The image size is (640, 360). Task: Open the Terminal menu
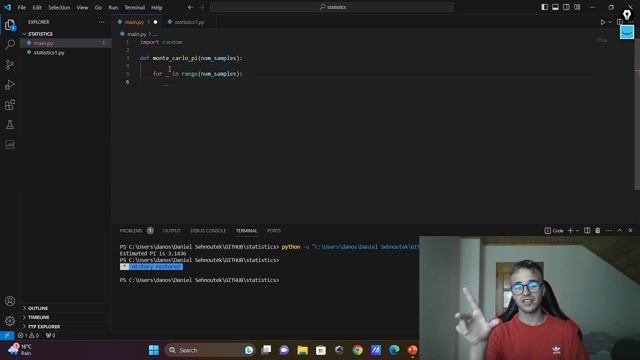coord(135,7)
